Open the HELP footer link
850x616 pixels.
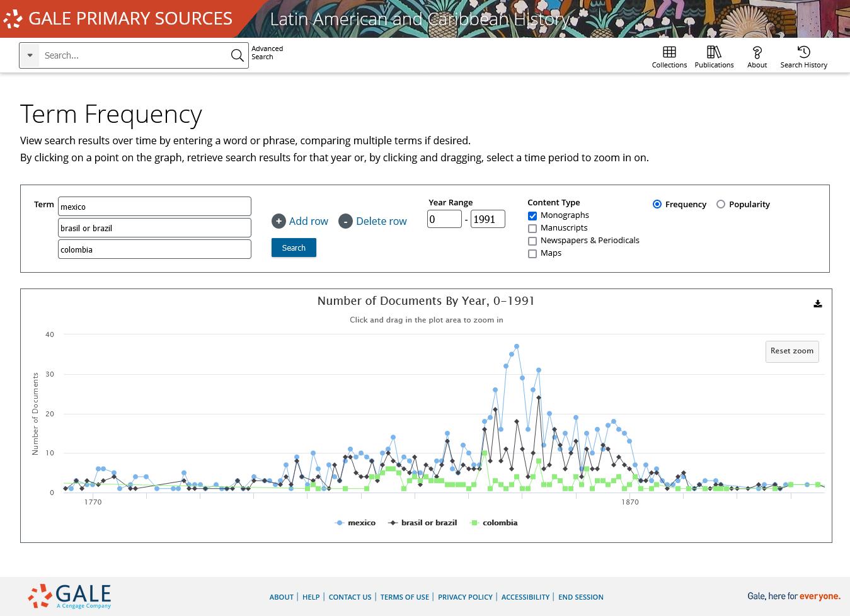click(311, 597)
